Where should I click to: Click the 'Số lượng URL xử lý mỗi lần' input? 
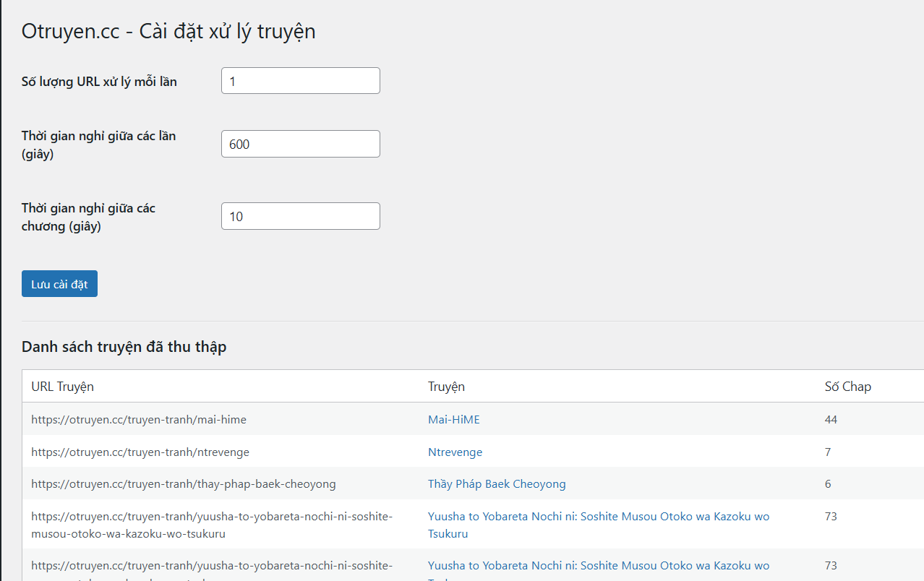pos(301,81)
